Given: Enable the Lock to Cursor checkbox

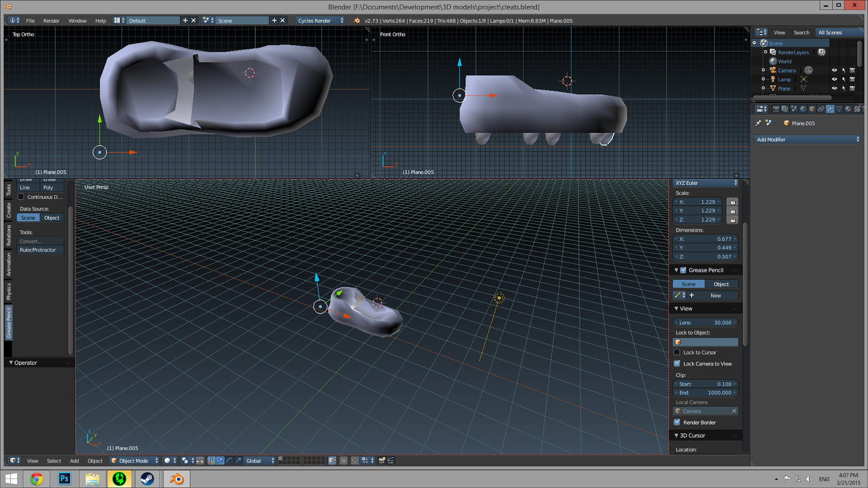Looking at the screenshot, I should [x=677, y=352].
